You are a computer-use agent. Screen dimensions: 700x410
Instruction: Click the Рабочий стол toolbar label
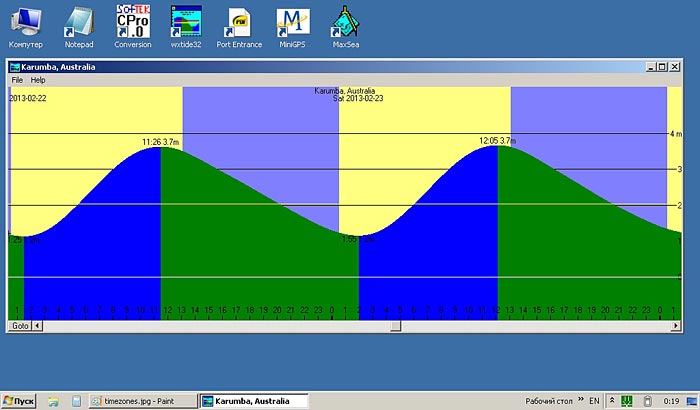coord(549,401)
